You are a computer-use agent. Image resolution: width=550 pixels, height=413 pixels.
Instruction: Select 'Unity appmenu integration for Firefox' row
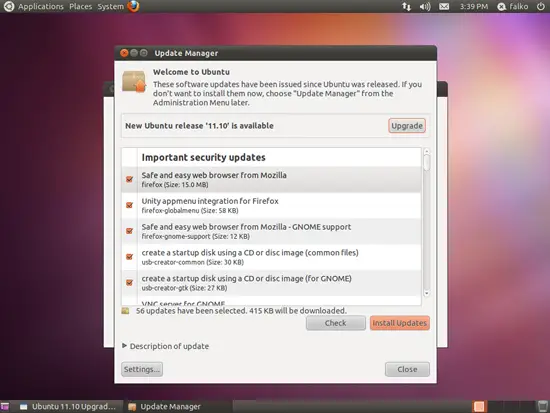click(x=271, y=205)
